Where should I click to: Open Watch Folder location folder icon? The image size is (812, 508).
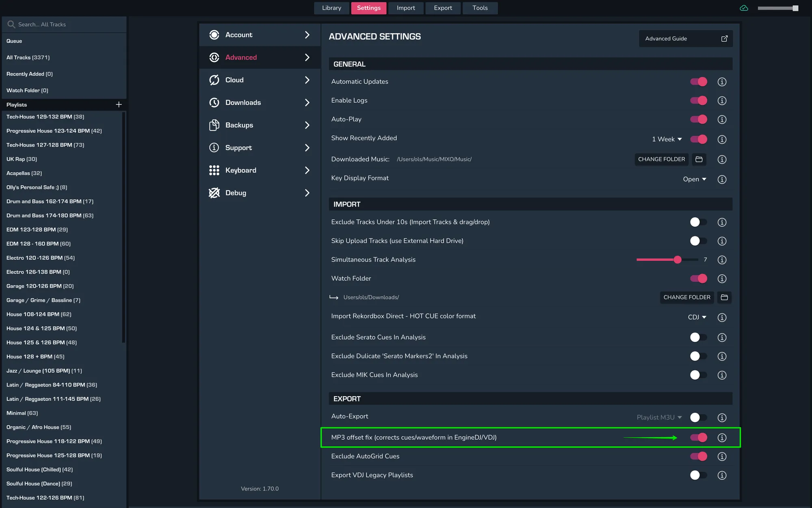724,297
